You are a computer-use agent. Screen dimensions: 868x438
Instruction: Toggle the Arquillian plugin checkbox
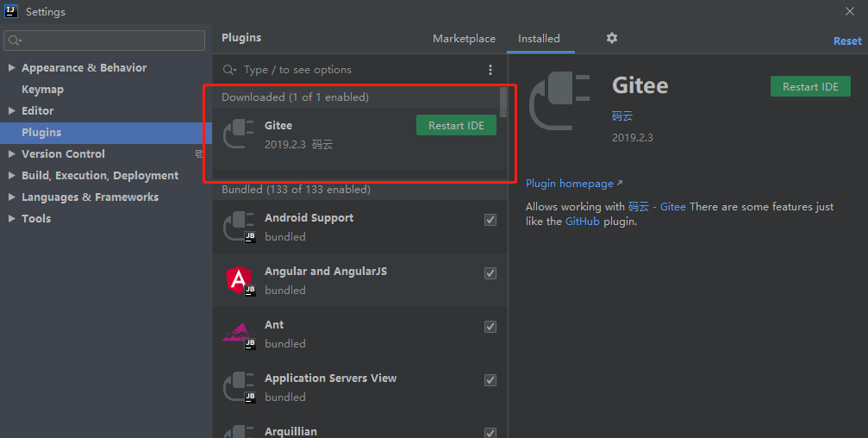click(x=490, y=433)
